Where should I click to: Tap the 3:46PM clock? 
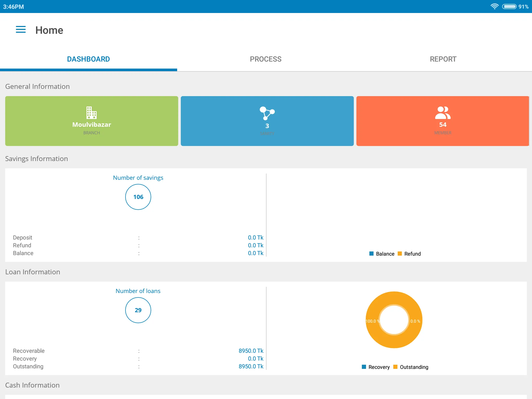coord(14,7)
